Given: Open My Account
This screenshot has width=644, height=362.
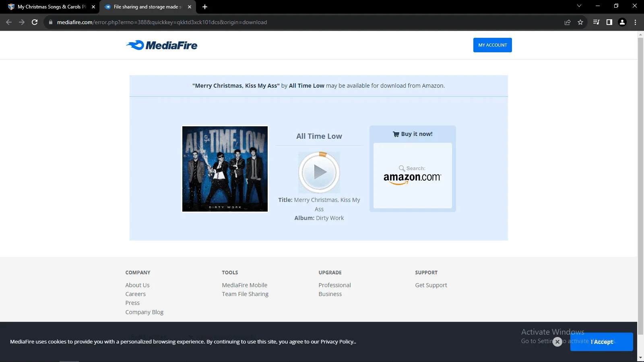Looking at the screenshot, I should click(493, 45).
